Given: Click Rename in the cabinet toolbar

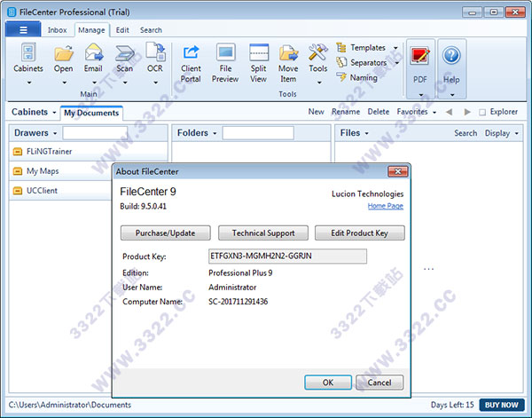Looking at the screenshot, I should click(x=346, y=112).
